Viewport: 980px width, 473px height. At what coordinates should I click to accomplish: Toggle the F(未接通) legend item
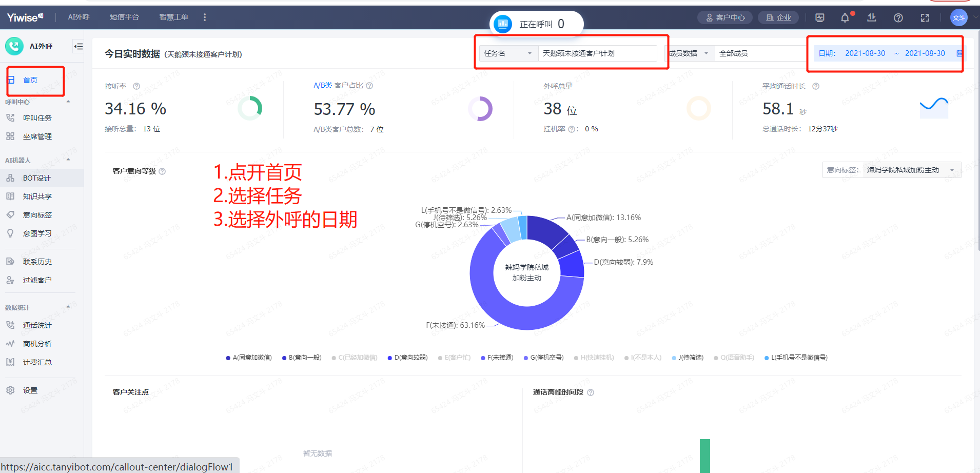pyautogui.click(x=497, y=358)
